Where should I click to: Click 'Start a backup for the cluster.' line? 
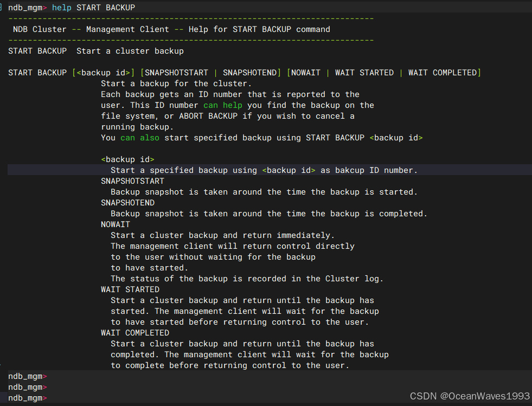[176, 83]
